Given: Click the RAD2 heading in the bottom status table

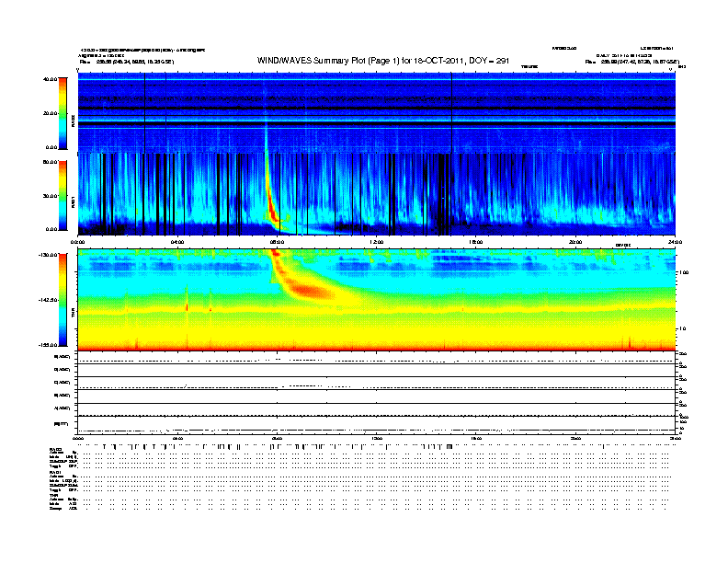Looking at the screenshot, I should (56, 450).
